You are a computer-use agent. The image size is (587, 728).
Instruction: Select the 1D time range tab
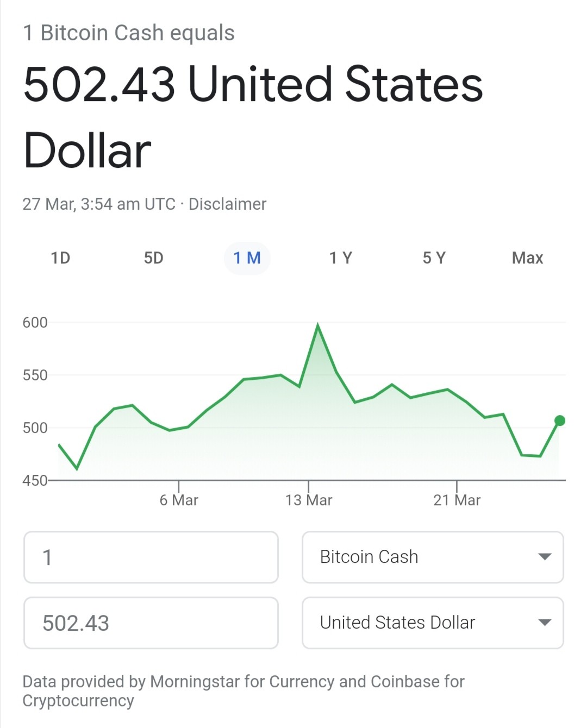pyautogui.click(x=60, y=258)
